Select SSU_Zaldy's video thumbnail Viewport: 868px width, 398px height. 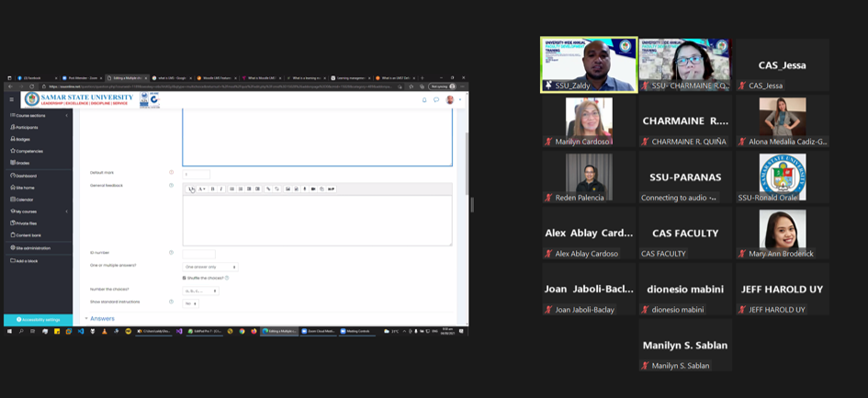(588, 63)
